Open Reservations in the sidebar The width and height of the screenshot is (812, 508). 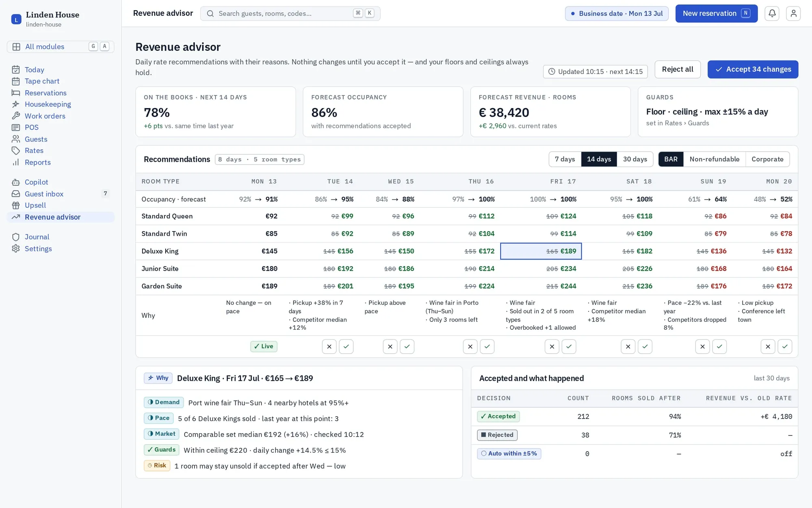click(60, 93)
